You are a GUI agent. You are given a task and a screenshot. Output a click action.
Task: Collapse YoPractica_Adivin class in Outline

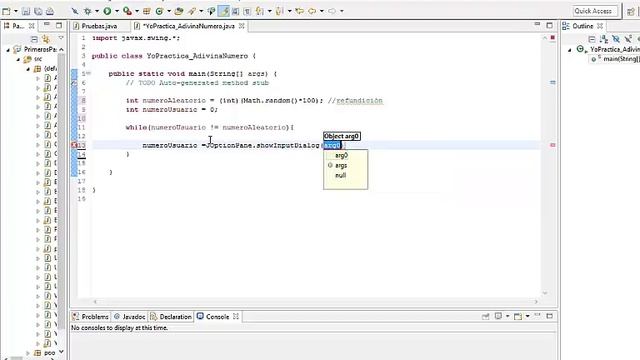[x=570, y=50]
